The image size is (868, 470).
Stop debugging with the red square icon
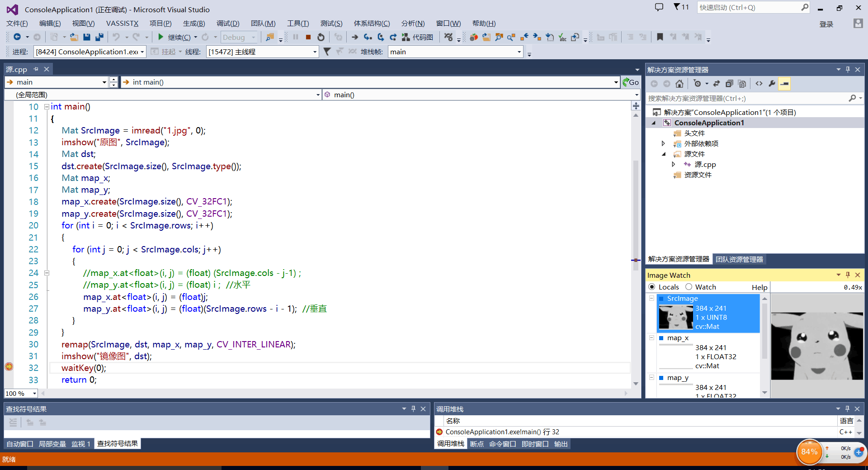point(308,37)
